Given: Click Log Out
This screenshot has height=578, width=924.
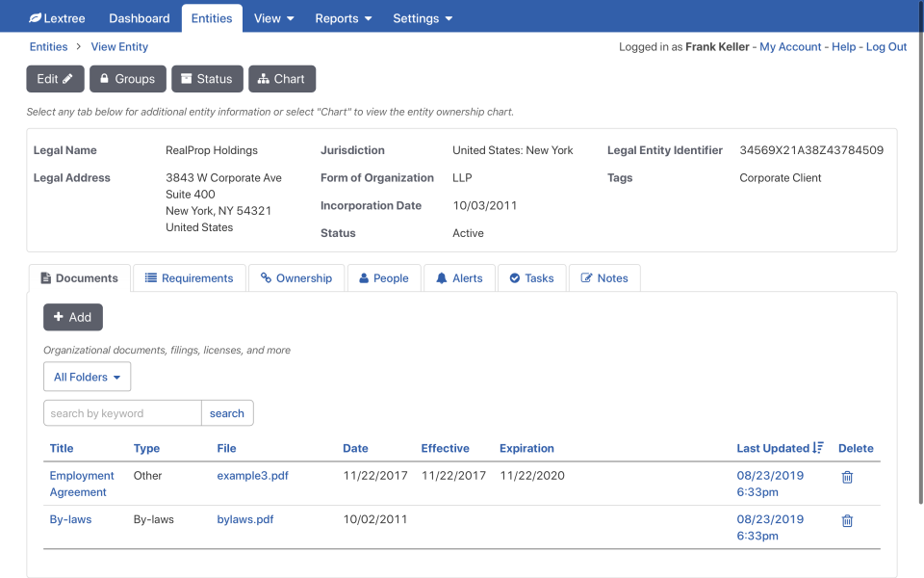Looking at the screenshot, I should (x=886, y=46).
